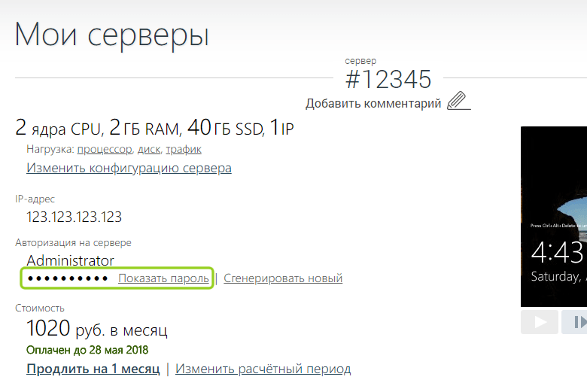Open the server console screenshot thumbnail
This screenshot has width=587, height=392.
click(x=554, y=217)
